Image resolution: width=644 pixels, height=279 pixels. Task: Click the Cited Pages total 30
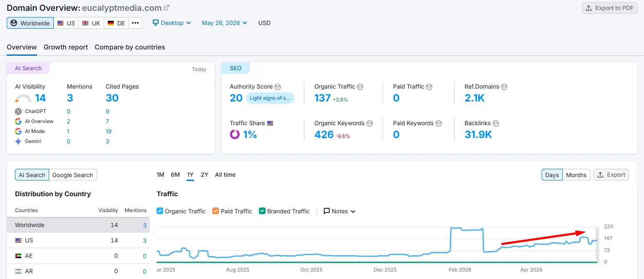coord(112,98)
